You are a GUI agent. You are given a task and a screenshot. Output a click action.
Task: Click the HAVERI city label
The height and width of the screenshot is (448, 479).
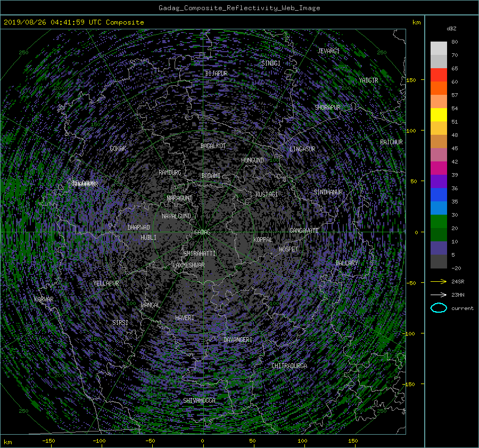(185, 319)
